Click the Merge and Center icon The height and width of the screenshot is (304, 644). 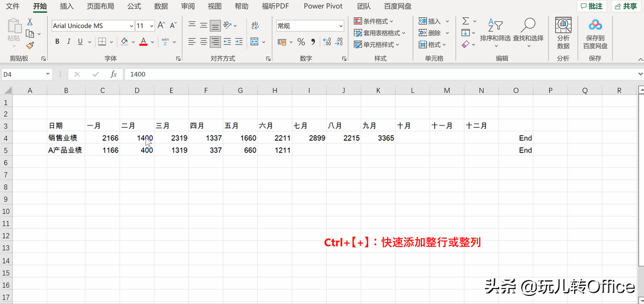coord(255,41)
